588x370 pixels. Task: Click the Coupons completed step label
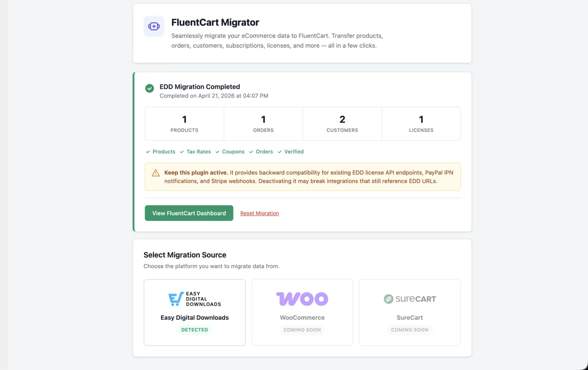[233, 152]
